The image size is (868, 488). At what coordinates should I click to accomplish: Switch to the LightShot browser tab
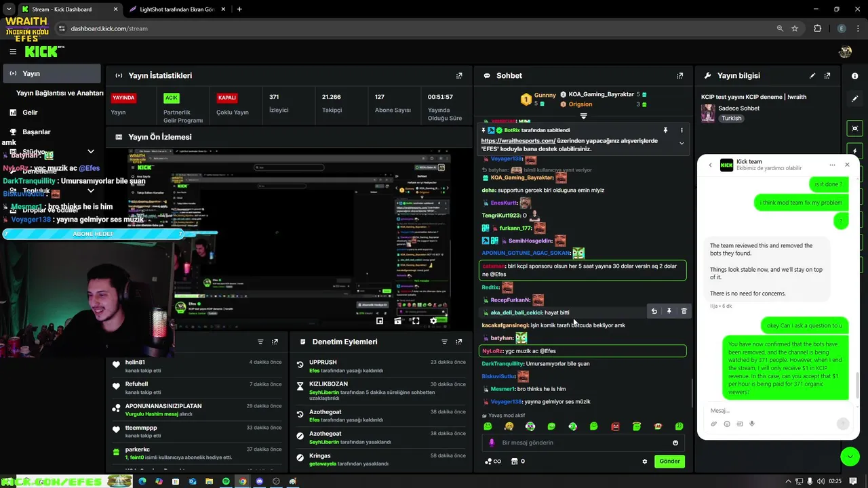(x=176, y=9)
